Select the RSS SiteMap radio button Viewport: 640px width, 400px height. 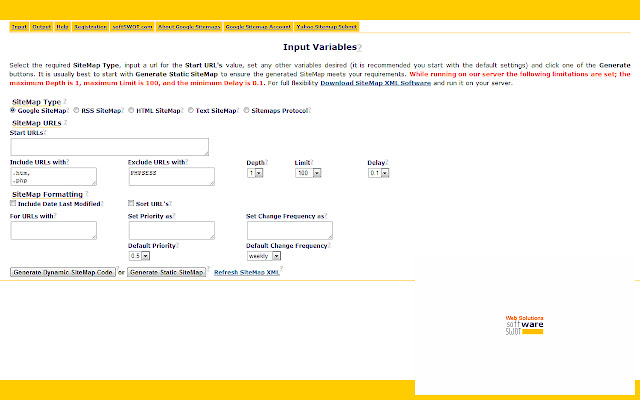click(76, 110)
